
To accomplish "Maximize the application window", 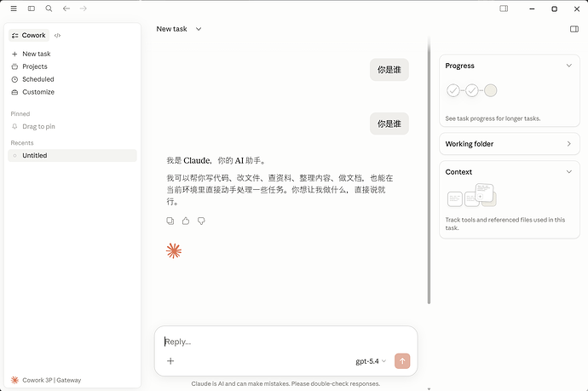I will tap(554, 9).
